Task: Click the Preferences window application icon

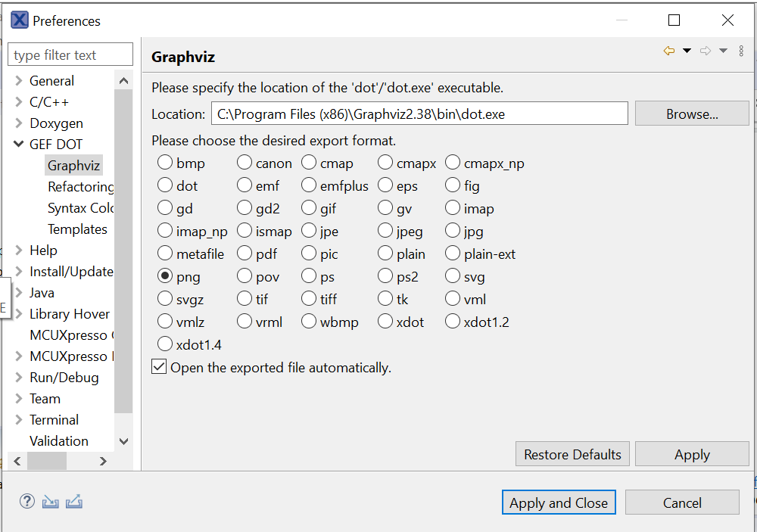Action: [20, 20]
